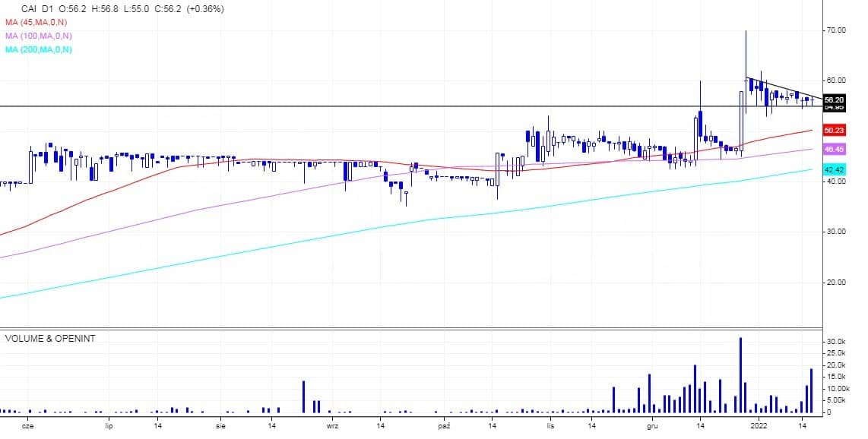
Task: Click the 30.0k volume axis label
Action: pyautogui.click(x=837, y=343)
